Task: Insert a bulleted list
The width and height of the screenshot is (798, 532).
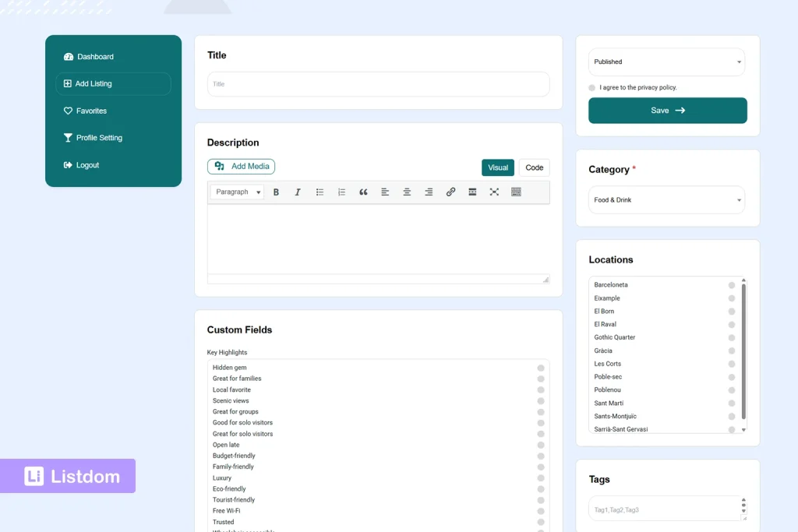Action: click(x=320, y=192)
